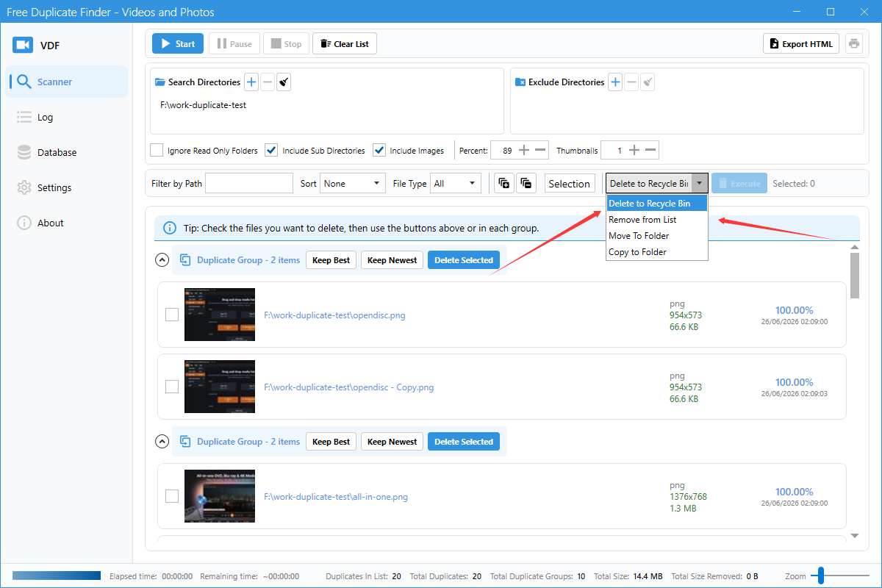Open the File Type dropdown
Viewport: 882px width, 588px height.
tap(456, 184)
